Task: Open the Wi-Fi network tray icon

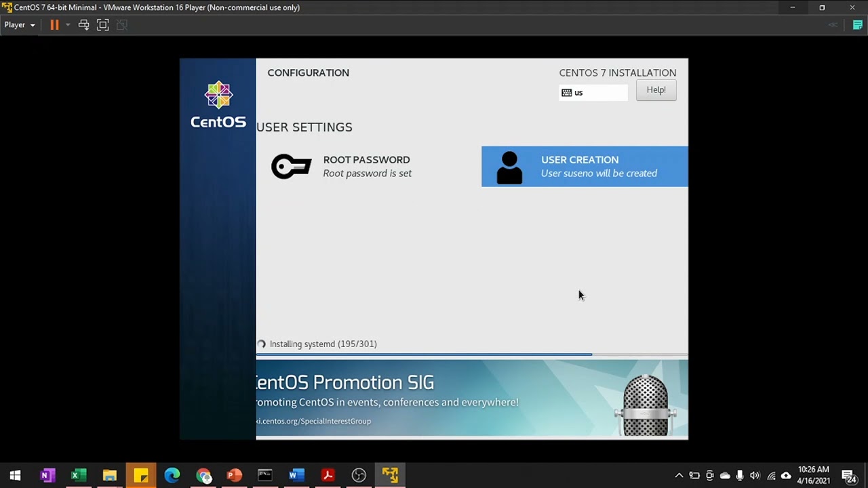Action: pos(771,475)
